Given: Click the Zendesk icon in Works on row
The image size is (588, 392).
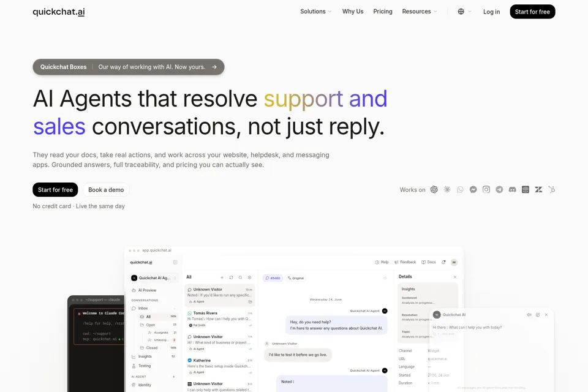Looking at the screenshot, I should pyautogui.click(x=538, y=189).
